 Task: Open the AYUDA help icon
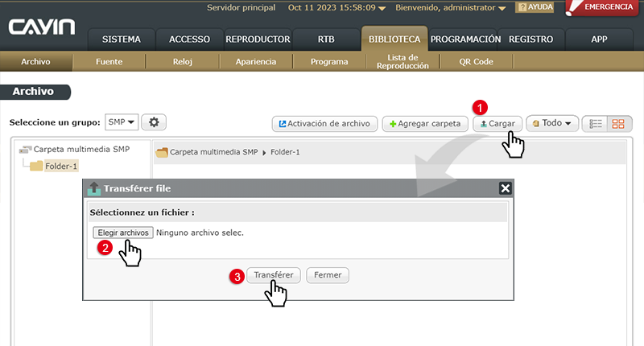pyautogui.click(x=535, y=7)
